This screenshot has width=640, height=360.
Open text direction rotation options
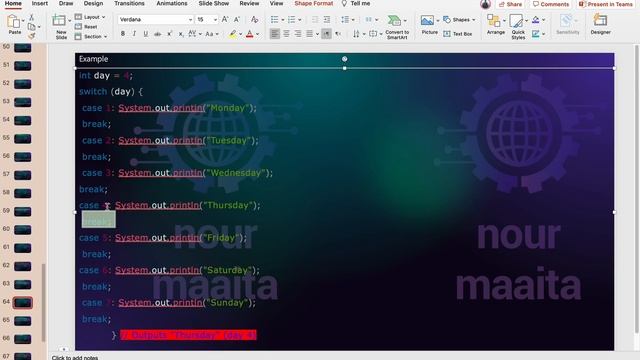[358, 34]
